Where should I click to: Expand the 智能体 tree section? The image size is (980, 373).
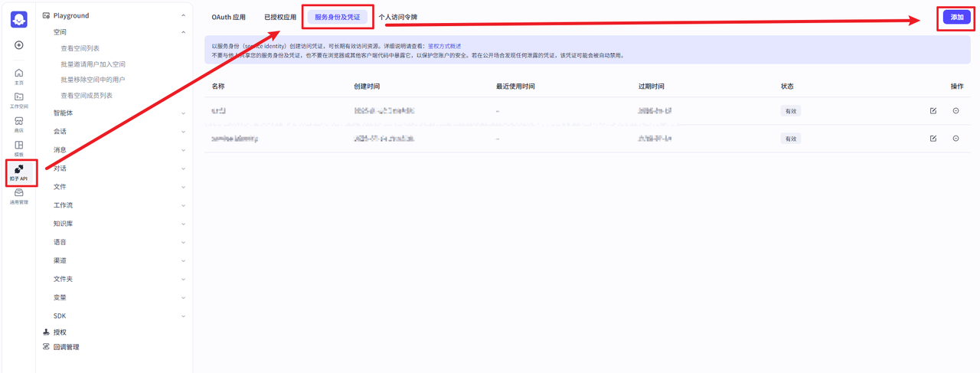[x=183, y=113]
